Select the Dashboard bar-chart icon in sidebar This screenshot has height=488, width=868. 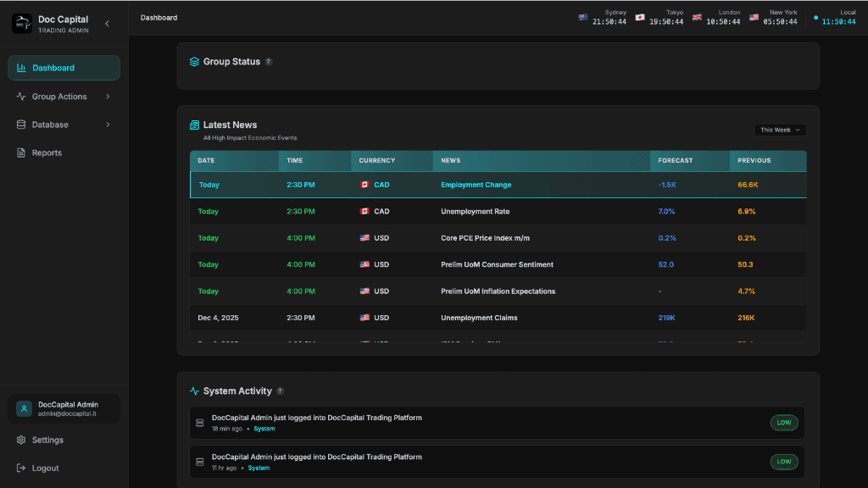click(x=19, y=68)
